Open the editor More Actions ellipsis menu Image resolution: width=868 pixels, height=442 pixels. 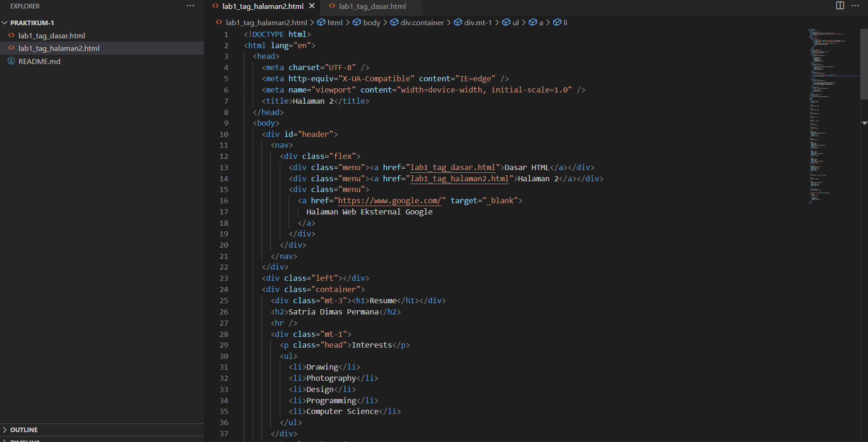855,6
